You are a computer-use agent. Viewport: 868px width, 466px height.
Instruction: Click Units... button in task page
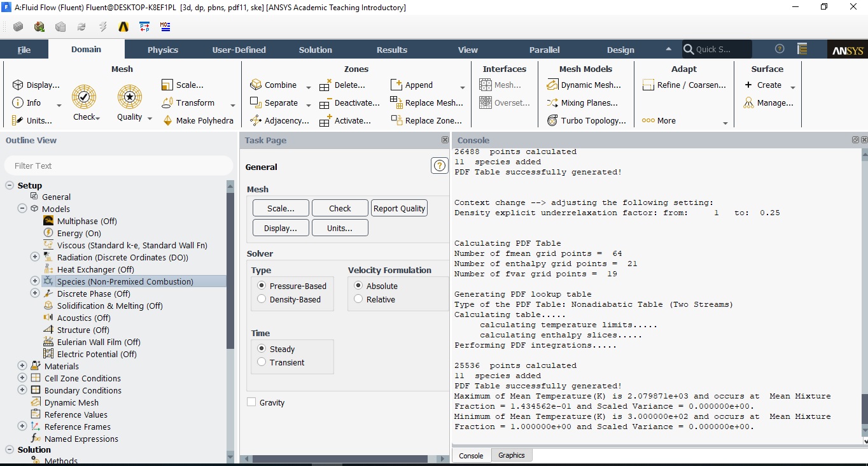coord(340,228)
